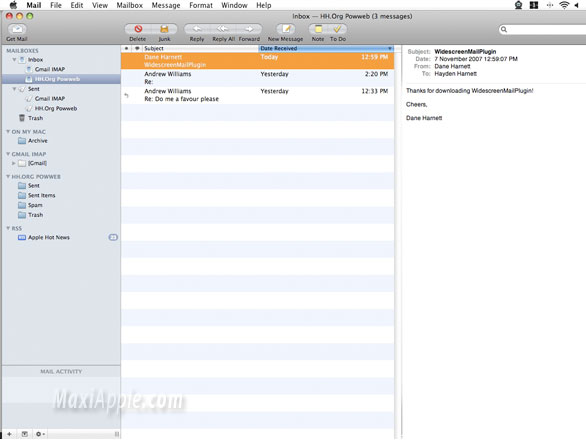Select the 'Re: Do me a favour please' message
586x440 pixels.
tap(257, 95)
